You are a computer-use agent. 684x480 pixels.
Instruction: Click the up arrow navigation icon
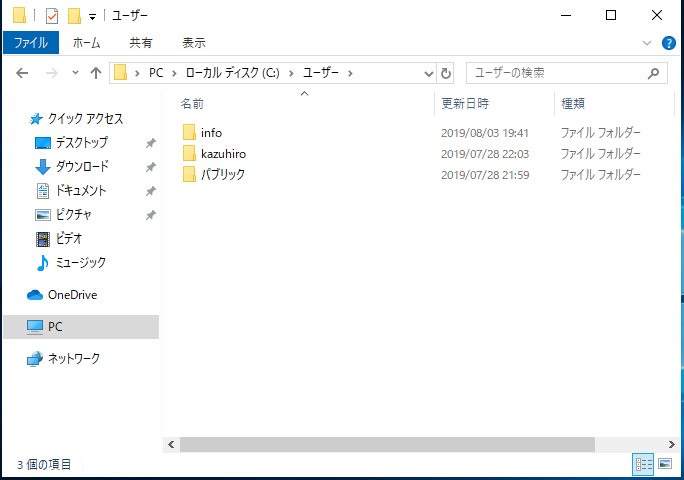[x=96, y=73]
